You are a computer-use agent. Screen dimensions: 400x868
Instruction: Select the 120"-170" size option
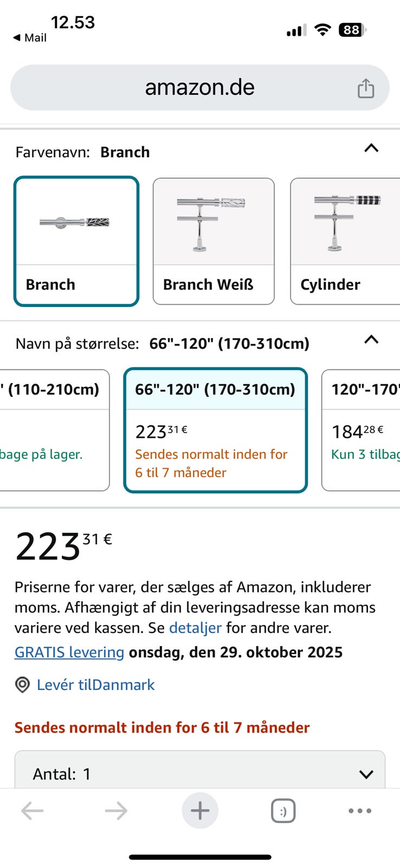[361, 430]
